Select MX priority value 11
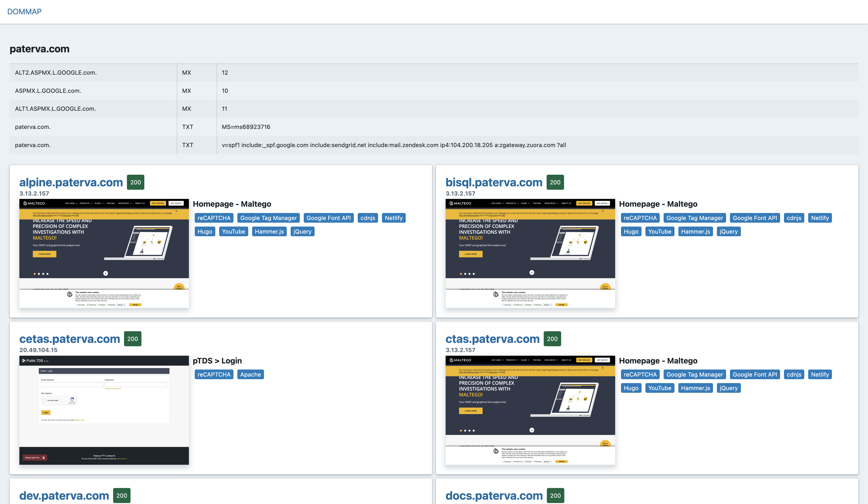Image resolution: width=868 pixels, height=504 pixels. click(x=225, y=109)
